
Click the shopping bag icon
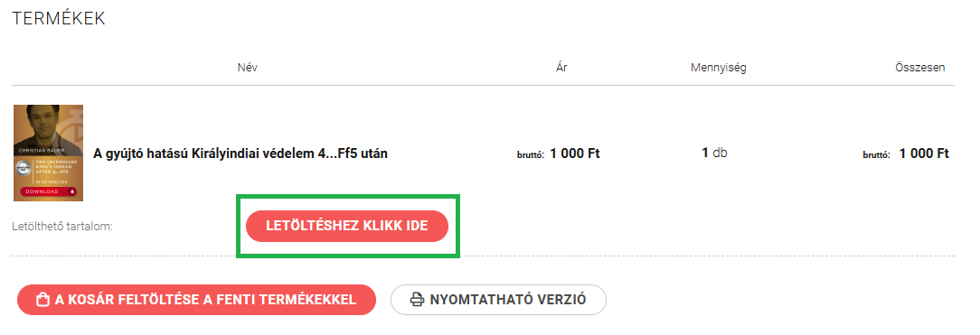pyautogui.click(x=43, y=300)
